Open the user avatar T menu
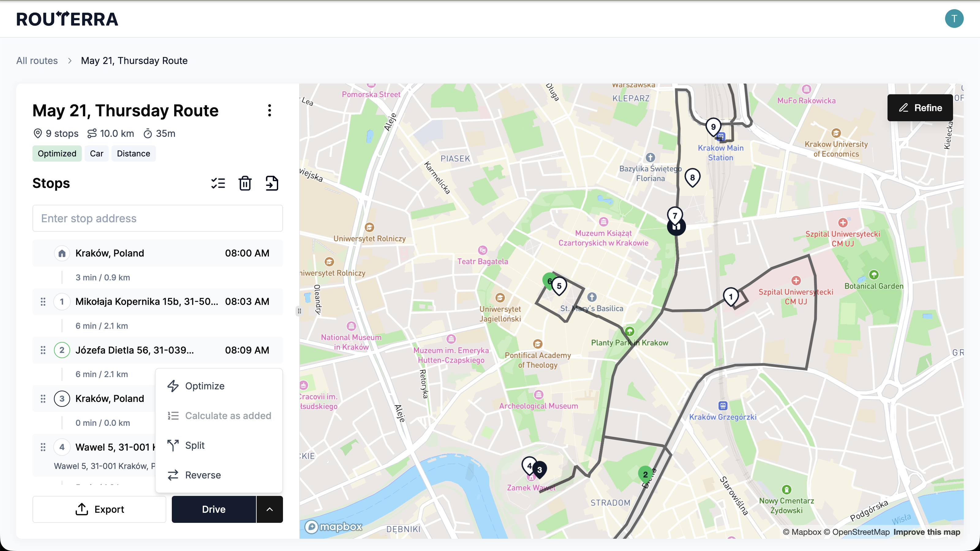The width and height of the screenshot is (980, 551). point(954,19)
